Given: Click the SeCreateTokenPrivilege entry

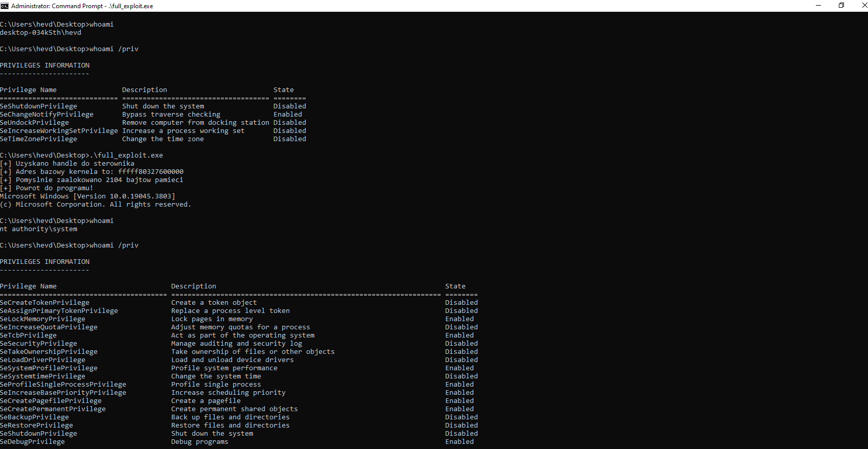Looking at the screenshot, I should point(45,303).
